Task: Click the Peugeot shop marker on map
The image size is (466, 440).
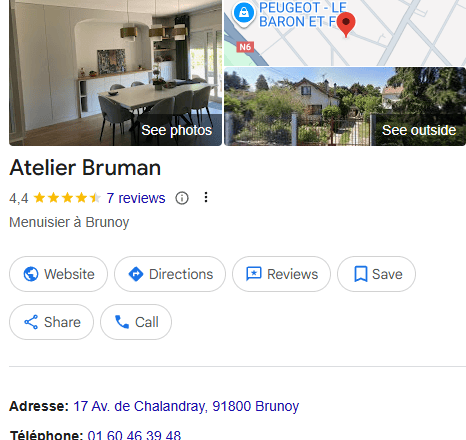Action: [244, 13]
